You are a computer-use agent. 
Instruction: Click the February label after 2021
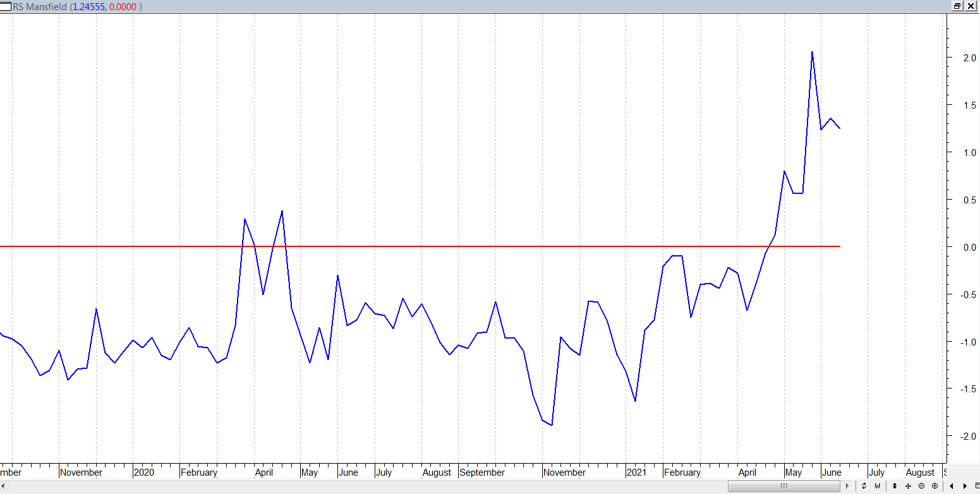coord(682,473)
